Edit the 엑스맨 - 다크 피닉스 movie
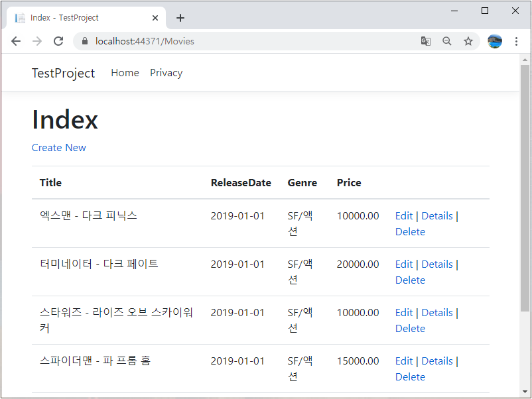This screenshot has width=532, height=399. tap(404, 216)
